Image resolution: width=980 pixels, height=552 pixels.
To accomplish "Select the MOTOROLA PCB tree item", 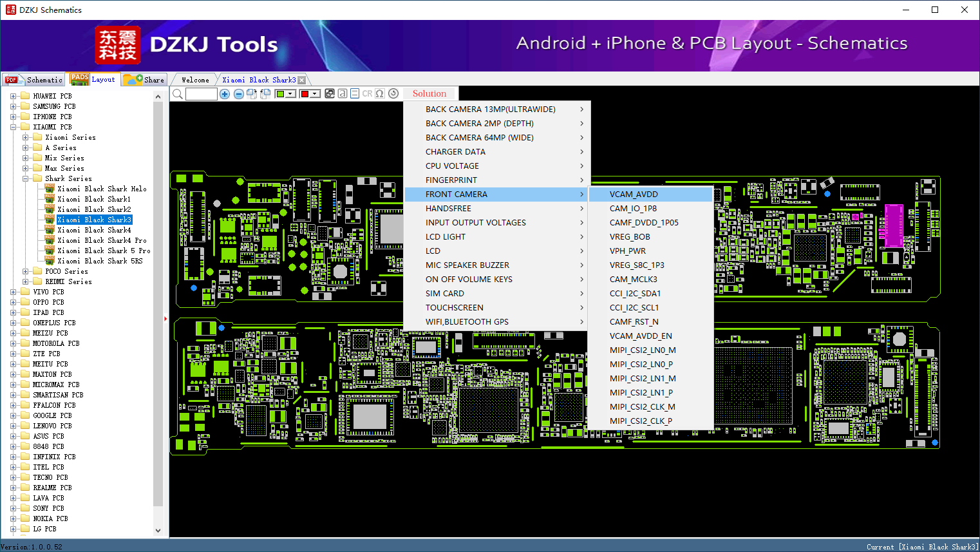I will [56, 343].
